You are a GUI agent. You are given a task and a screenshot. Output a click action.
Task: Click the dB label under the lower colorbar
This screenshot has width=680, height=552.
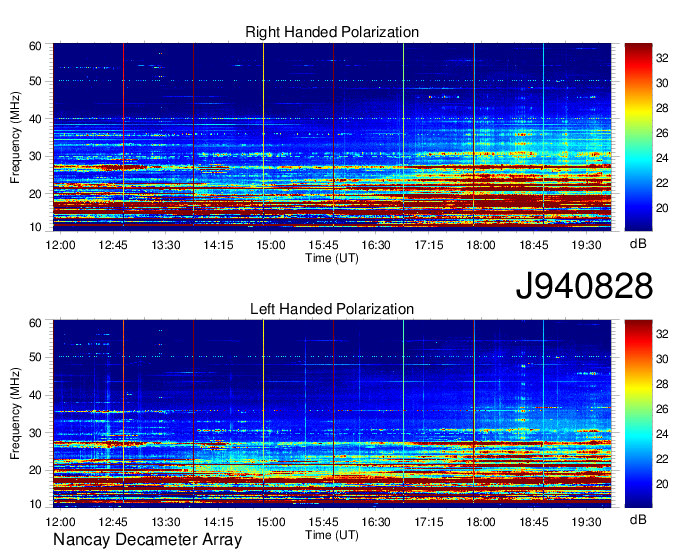click(638, 519)
